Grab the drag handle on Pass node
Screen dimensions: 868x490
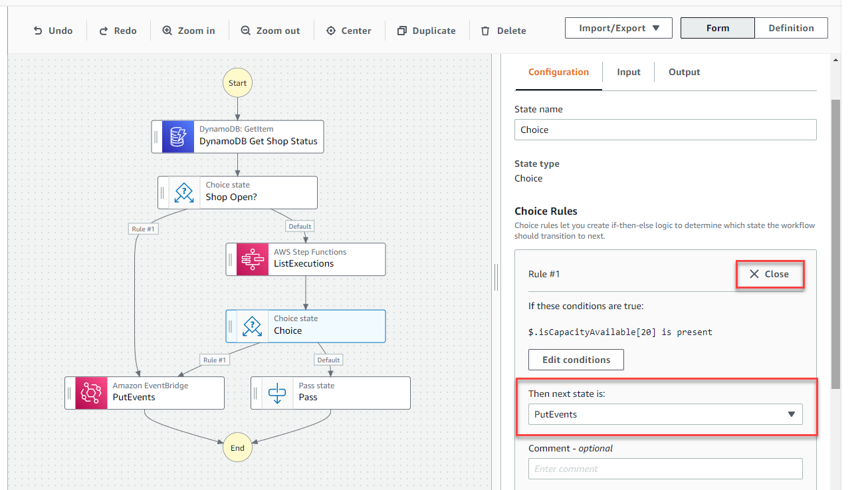click(255, 393)
